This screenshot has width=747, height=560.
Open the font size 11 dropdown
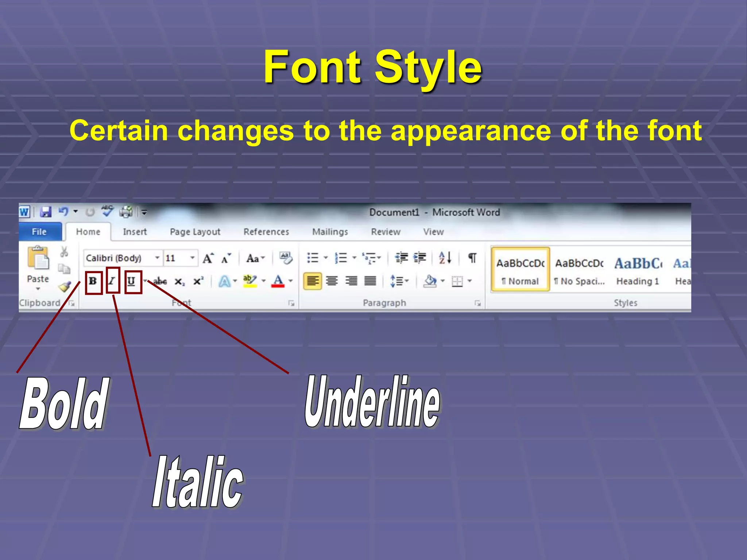(192, 258)
